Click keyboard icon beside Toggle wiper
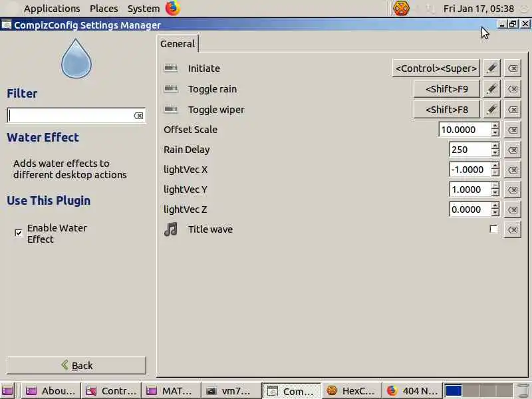 171,109
